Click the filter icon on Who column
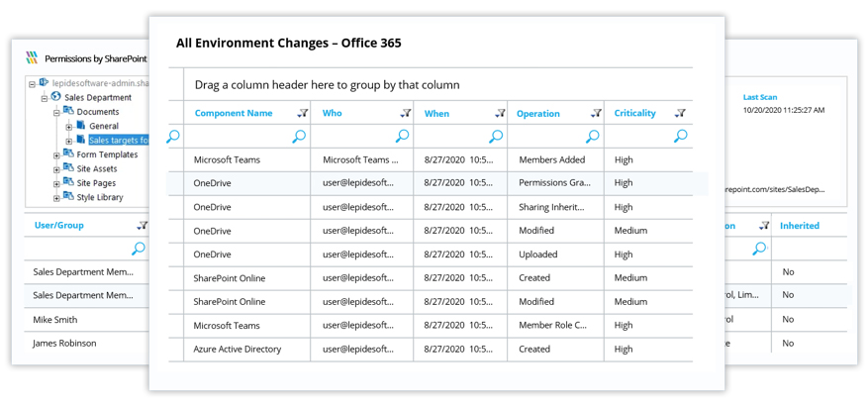 pos(405,114)
